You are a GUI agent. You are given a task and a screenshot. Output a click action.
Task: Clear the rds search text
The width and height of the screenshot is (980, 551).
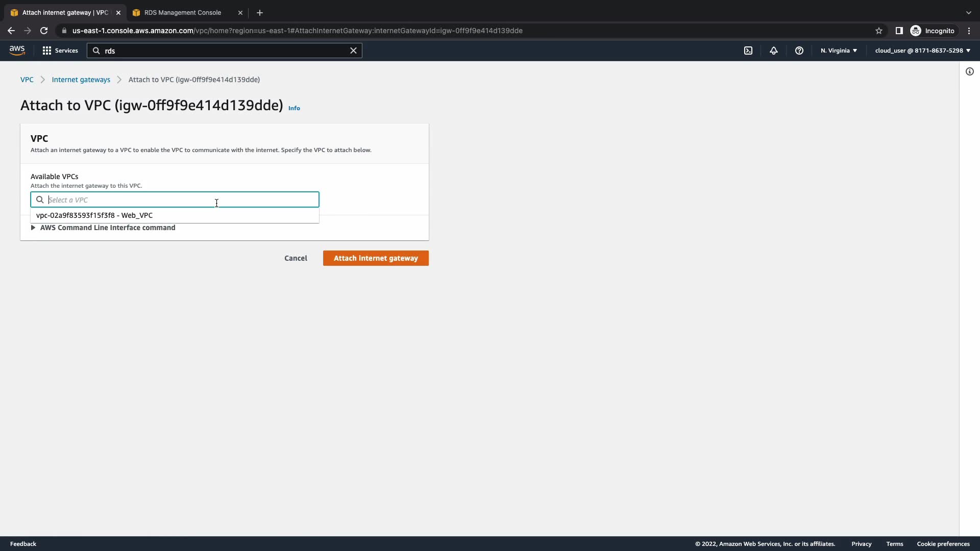[x=353, y=51]
